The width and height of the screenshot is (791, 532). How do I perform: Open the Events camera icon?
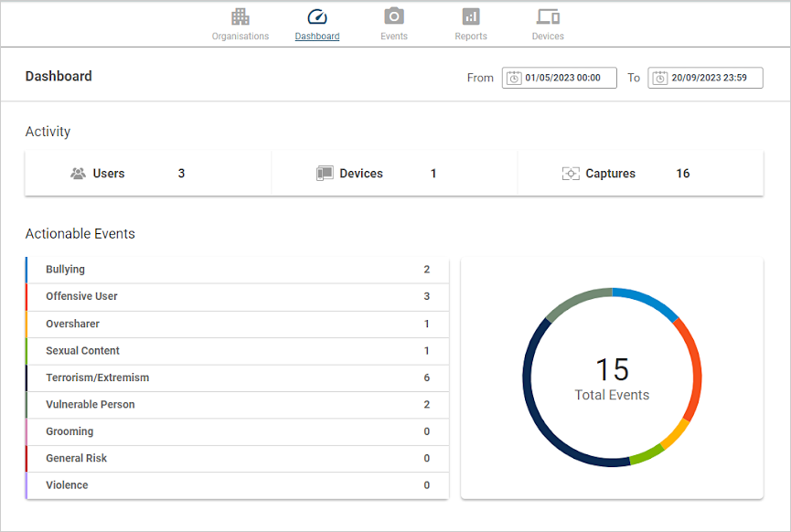point(394,16)
